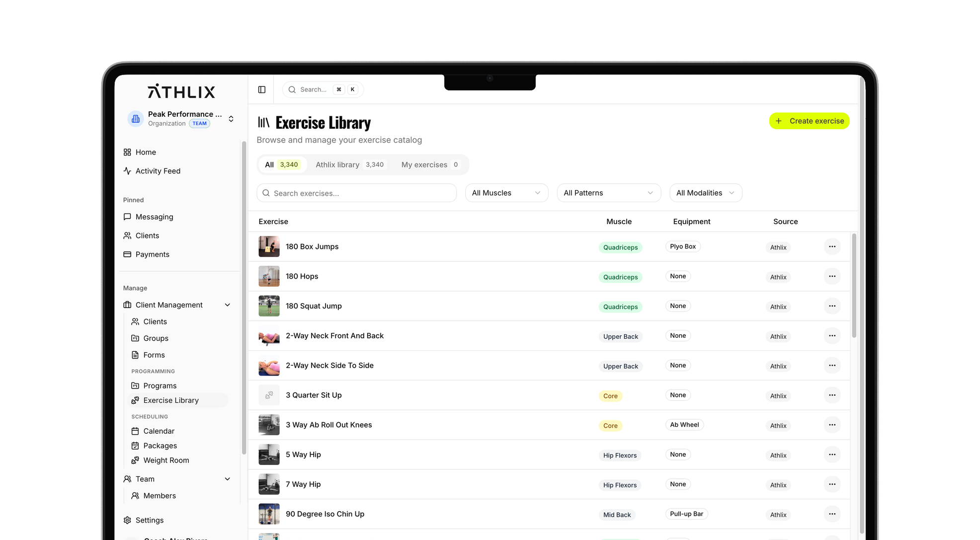Viewport: 980px width, 540px height.
Task: Collapse the Client Management section chevron
Action: [228, 305]
